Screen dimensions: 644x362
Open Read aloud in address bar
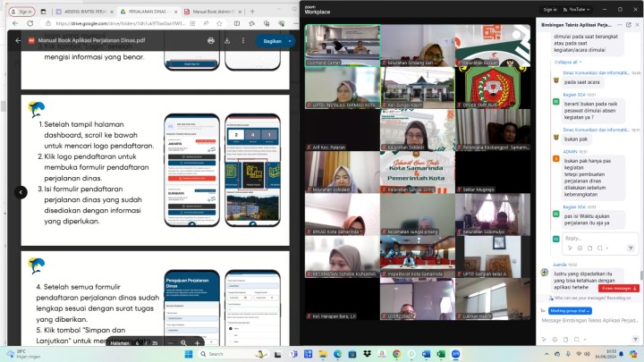click(x=207, y=23)
